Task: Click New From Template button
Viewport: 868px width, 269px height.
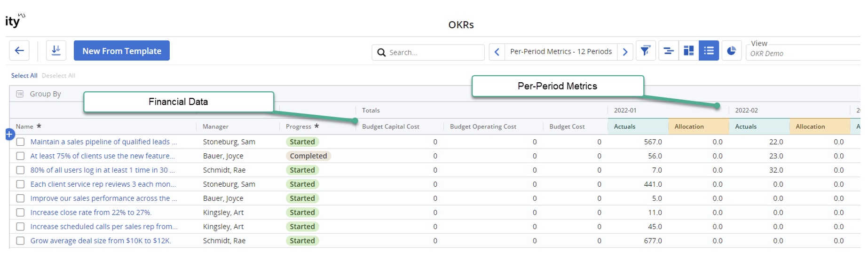Action: [x=122, y=51]
